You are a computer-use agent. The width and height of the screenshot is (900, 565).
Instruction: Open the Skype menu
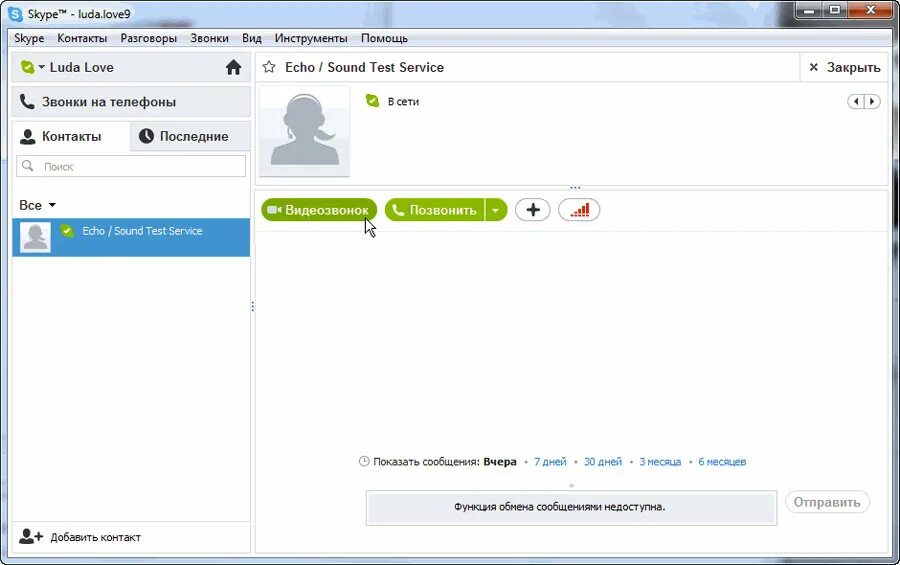pos(29,38)
